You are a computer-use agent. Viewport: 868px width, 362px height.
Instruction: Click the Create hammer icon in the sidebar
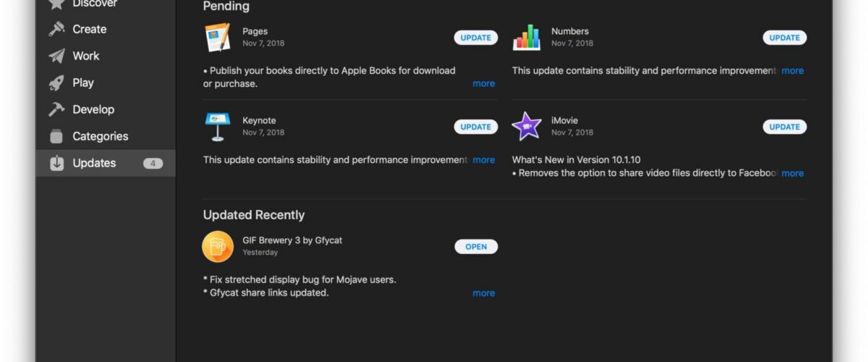click(x=56, y=29)
